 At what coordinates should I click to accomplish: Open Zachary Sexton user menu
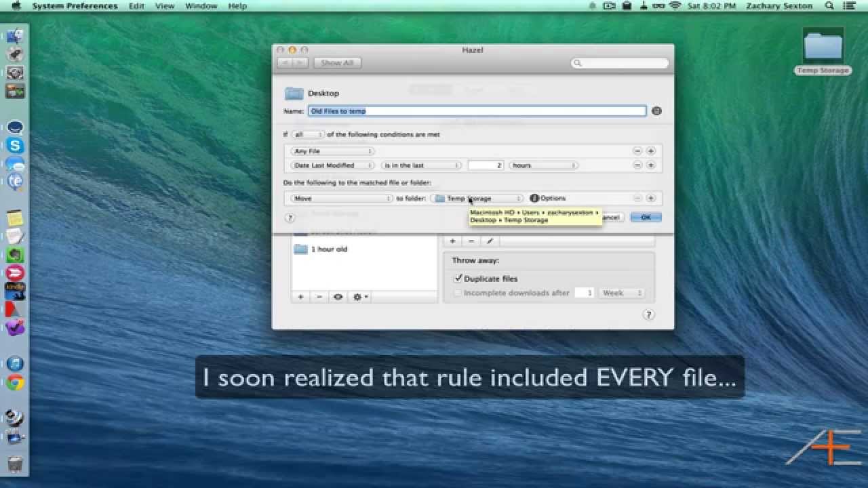click(779, 6)
